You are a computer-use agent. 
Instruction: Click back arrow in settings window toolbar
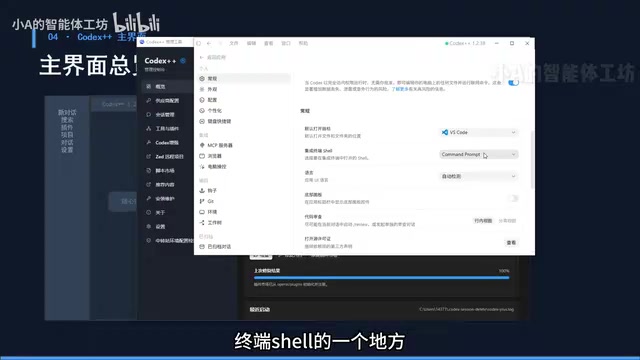click(209, 43)
